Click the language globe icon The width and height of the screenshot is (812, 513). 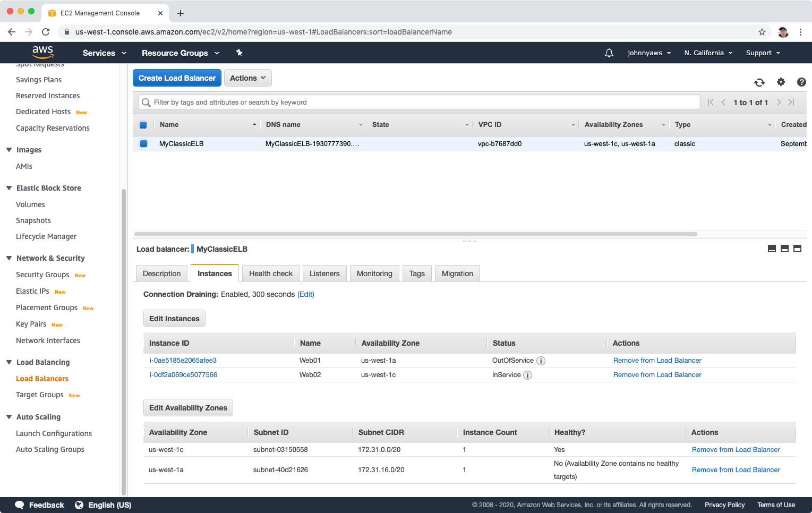(79, 505)
